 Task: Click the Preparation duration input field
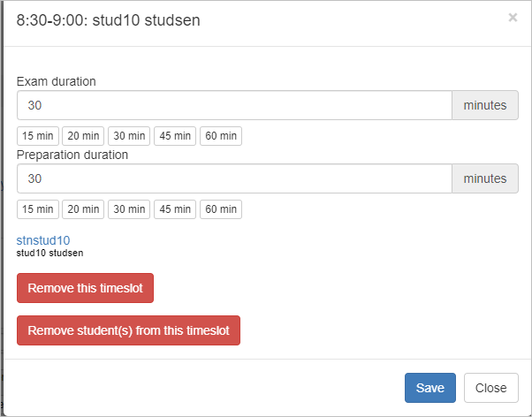234,178
